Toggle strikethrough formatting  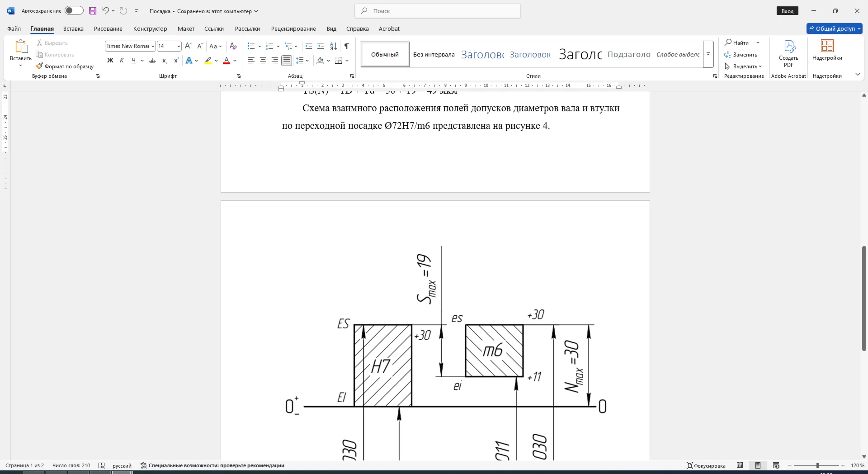(152, 60)
